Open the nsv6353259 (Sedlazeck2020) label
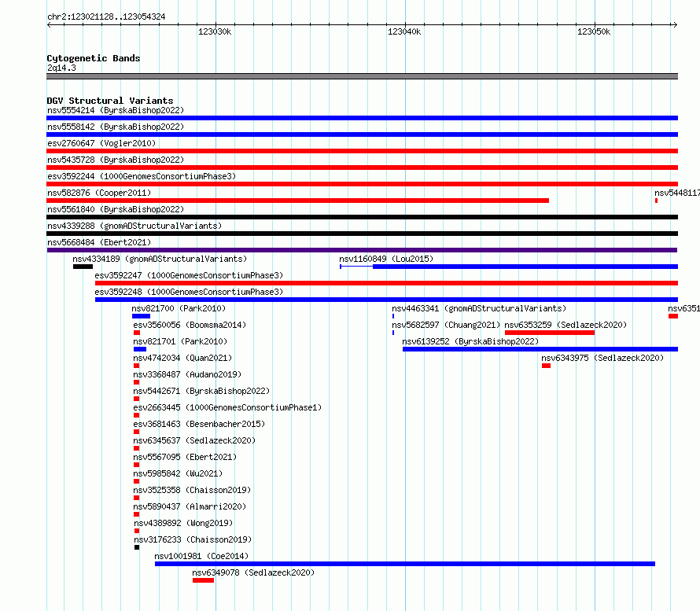This screenshot has height=611, width=700. click(566, 325)
